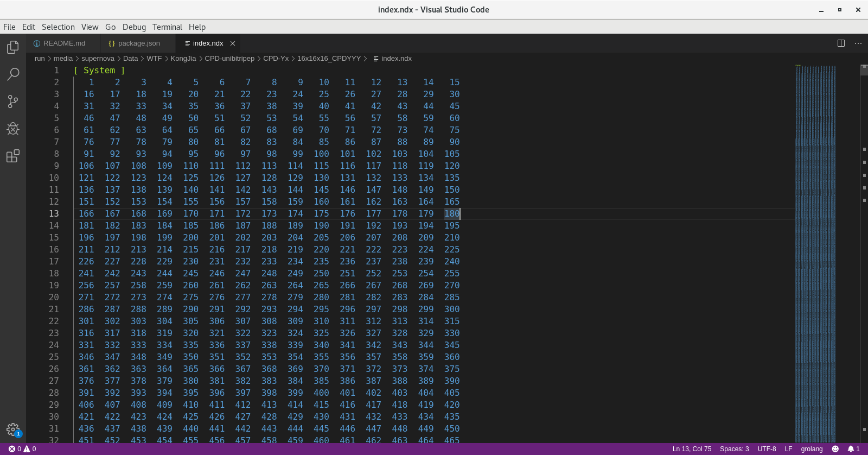This screenshot has width=868, height=455.
Task: Click the 'WTF' breadcrumb segment
Action: (154, 59)
